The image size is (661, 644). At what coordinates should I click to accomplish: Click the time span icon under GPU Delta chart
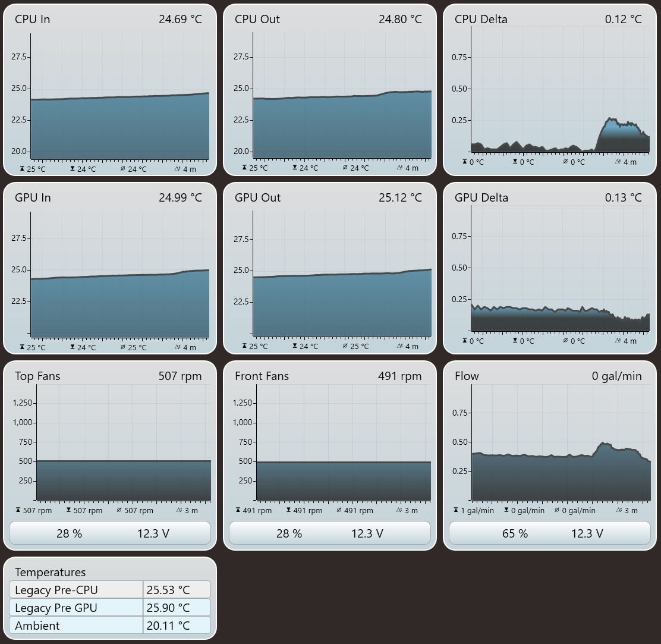point(618,340)
